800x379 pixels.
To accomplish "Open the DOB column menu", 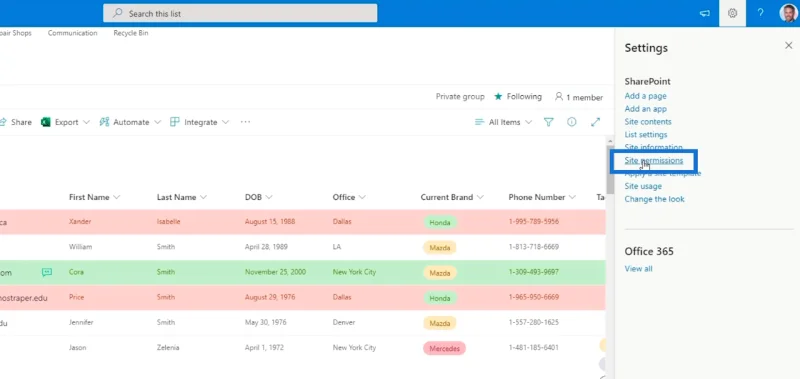I will (269, 197).
